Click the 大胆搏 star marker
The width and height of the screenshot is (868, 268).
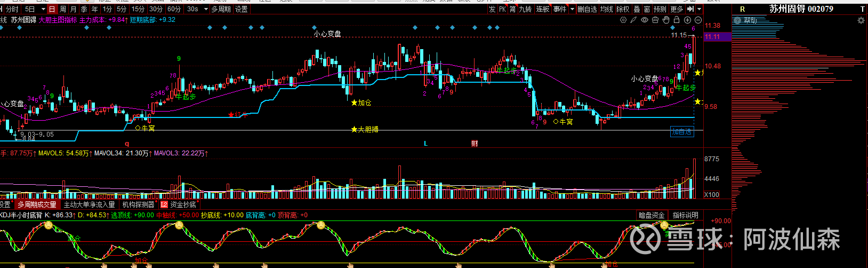click(x=355, y=129)
